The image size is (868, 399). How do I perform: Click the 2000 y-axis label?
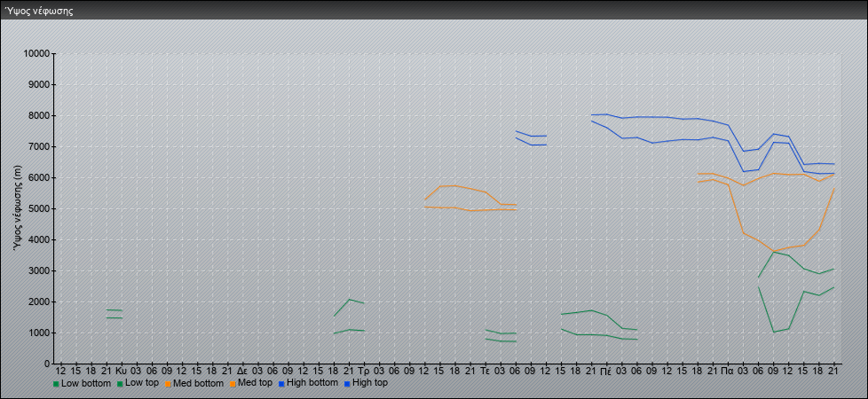(x=39, y=301)
